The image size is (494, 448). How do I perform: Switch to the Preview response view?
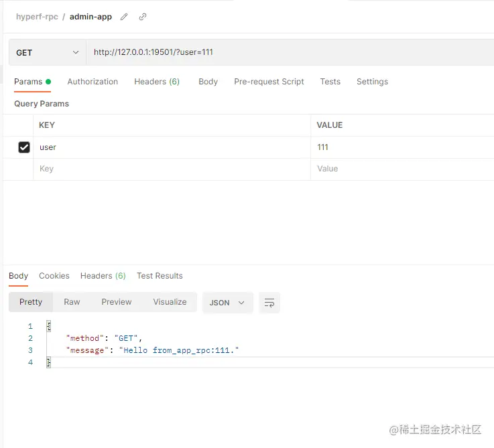(x=117, y=302)
